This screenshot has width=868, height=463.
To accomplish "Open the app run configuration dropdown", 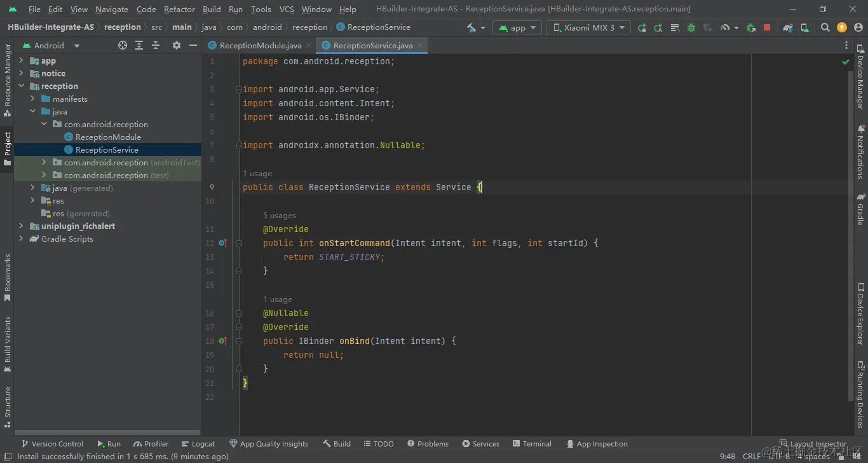I will click(517, 27).
